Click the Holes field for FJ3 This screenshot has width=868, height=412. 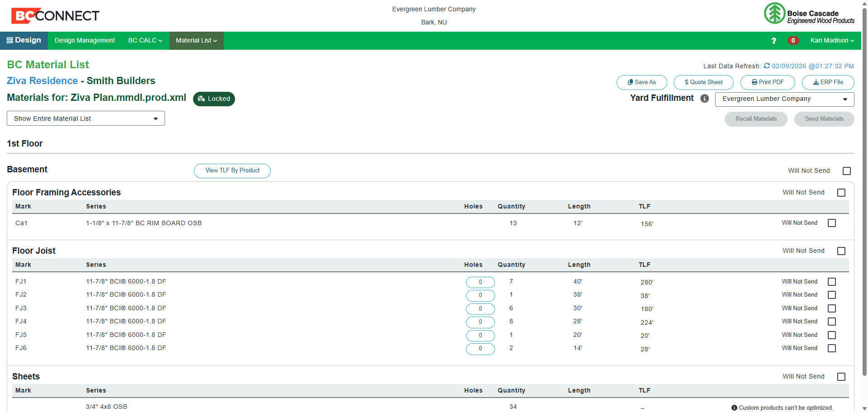[480, 309]
